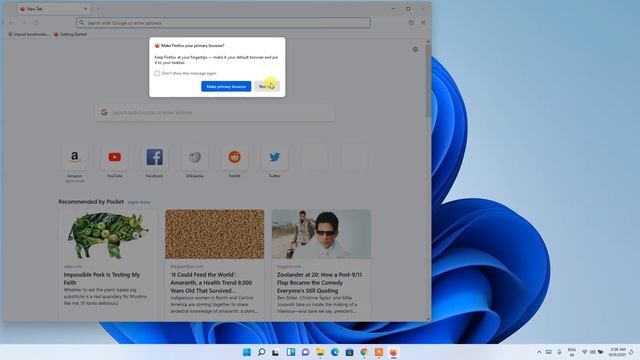Launch Microsoft Edge from taskbar
The image size is (640, 360).
click(335, 352)
